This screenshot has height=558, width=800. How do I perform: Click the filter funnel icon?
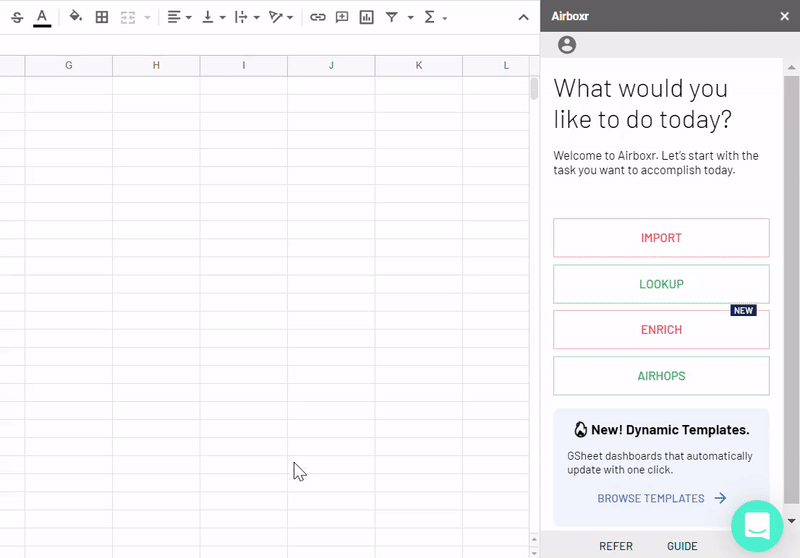point(391,17)
